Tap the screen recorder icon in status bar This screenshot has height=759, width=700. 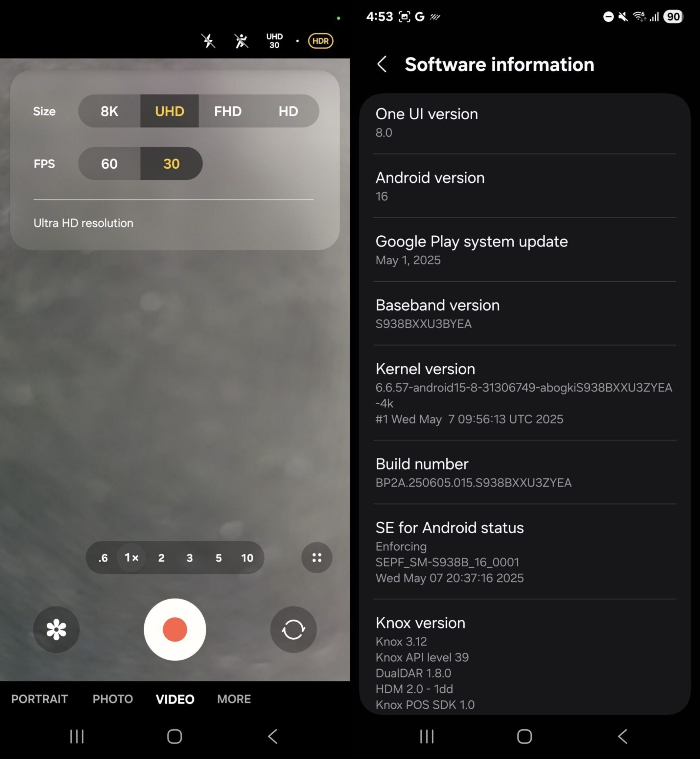[x=405, y=17]
